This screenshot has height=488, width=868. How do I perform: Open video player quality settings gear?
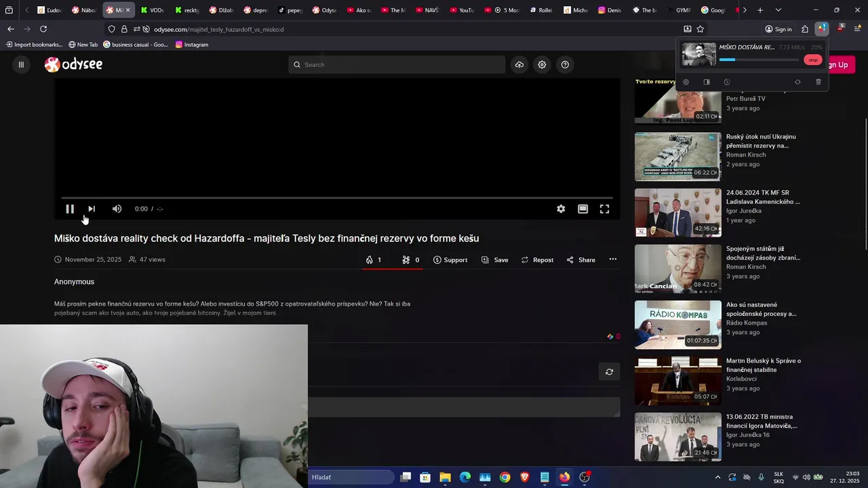[561, 209]
